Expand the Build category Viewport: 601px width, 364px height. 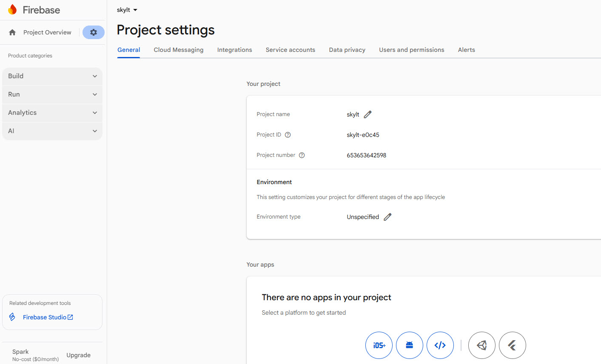52,76
